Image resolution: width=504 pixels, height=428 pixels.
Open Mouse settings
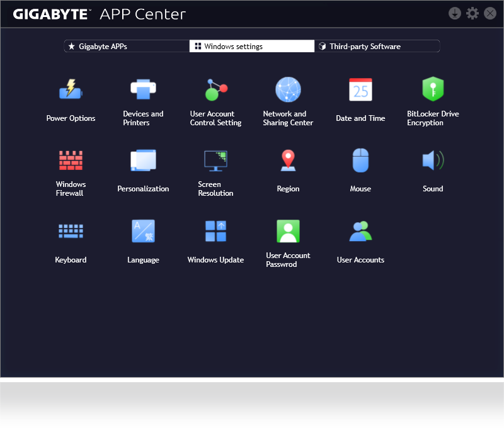(360, 160)
